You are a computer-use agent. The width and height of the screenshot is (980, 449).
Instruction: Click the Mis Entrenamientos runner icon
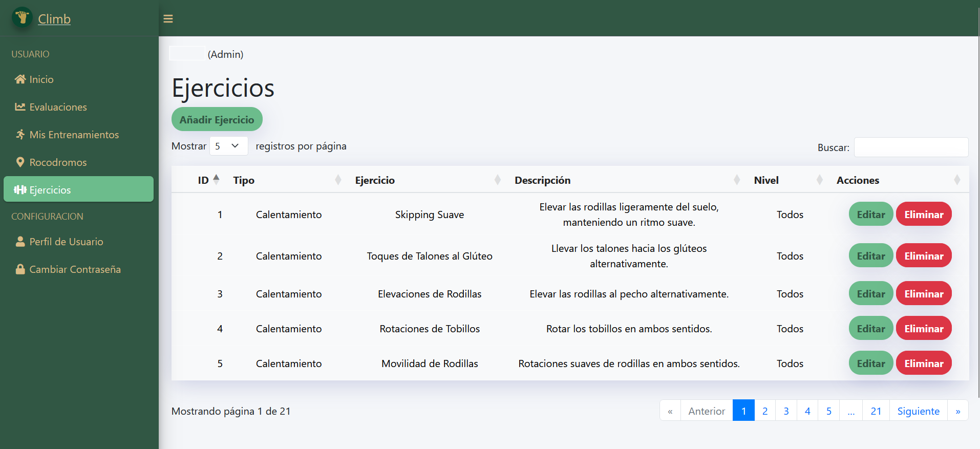click(20, 135)
